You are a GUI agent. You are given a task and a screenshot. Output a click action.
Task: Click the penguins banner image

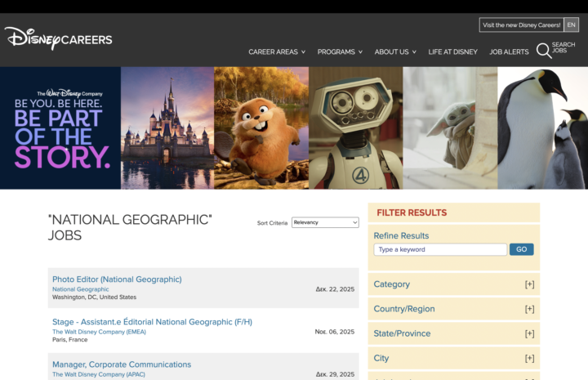[542, 128]
